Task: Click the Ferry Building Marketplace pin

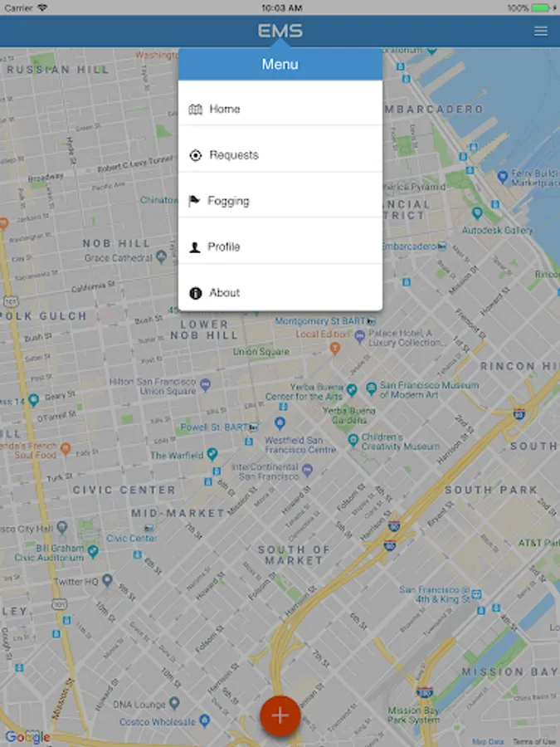Action: tap(503, 177)
